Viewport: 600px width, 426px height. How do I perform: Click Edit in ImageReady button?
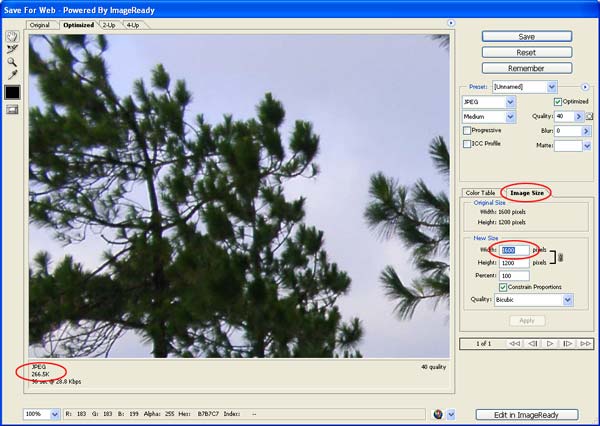(x=526, y=414)
